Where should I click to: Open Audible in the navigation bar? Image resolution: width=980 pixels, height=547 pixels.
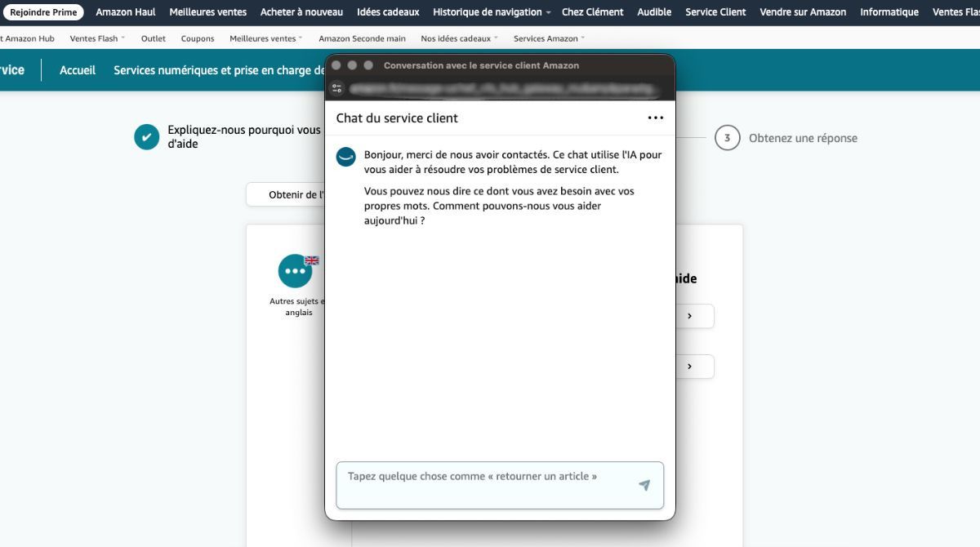[x=654, y=12]
